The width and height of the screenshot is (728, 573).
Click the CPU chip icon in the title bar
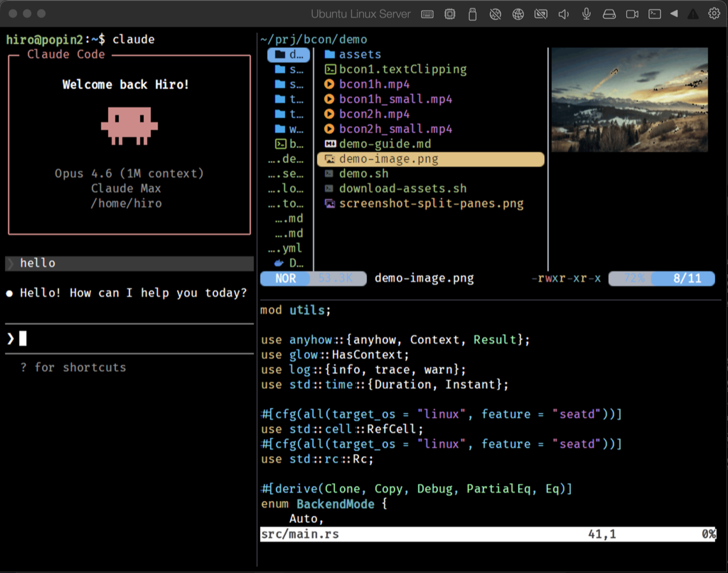(450, 14)
